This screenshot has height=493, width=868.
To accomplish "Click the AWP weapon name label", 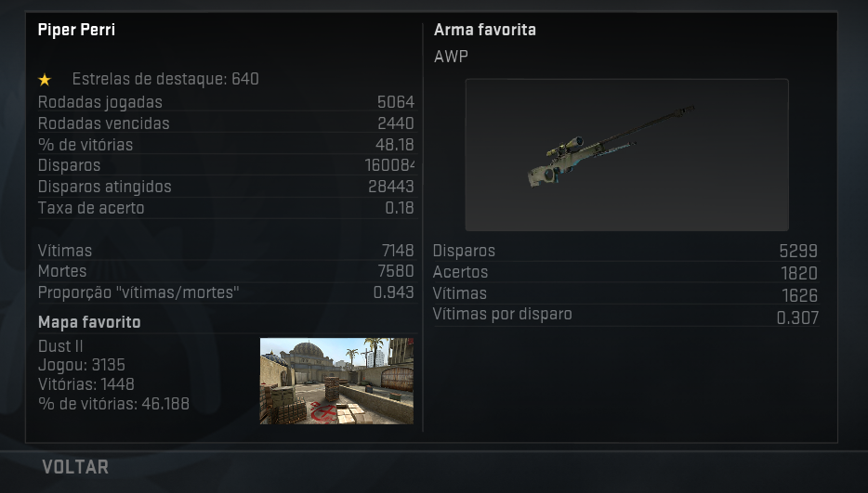I will (451, 57).
